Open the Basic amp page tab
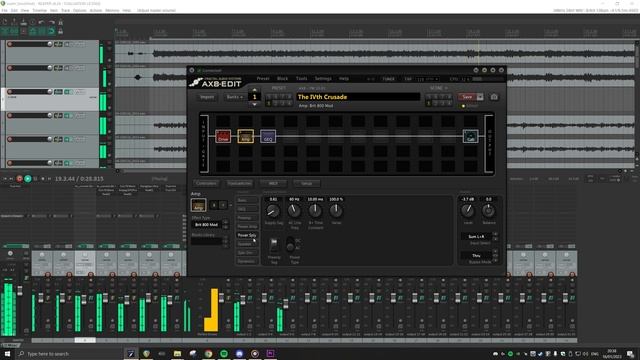 pos(247,200)
